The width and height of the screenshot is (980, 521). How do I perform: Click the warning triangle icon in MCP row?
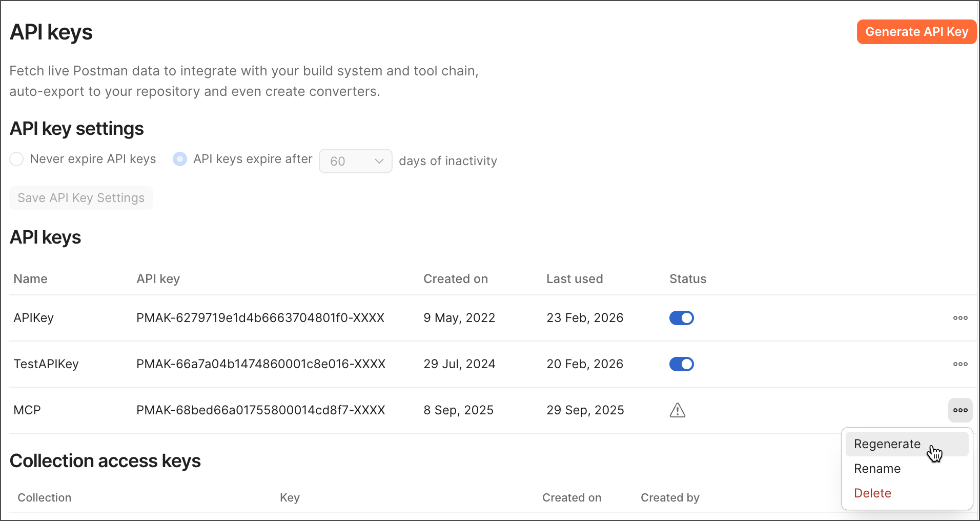[678, 410]
